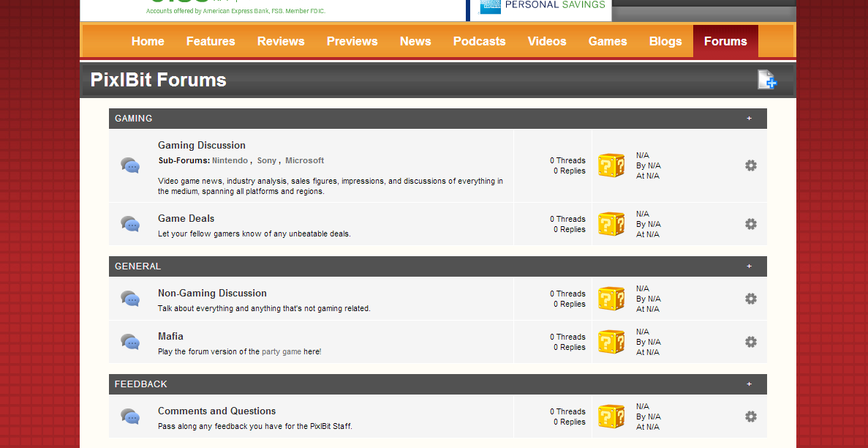Click the GENERAL category header label
This screenshot has height=448, width=868.
pos(137,266)
